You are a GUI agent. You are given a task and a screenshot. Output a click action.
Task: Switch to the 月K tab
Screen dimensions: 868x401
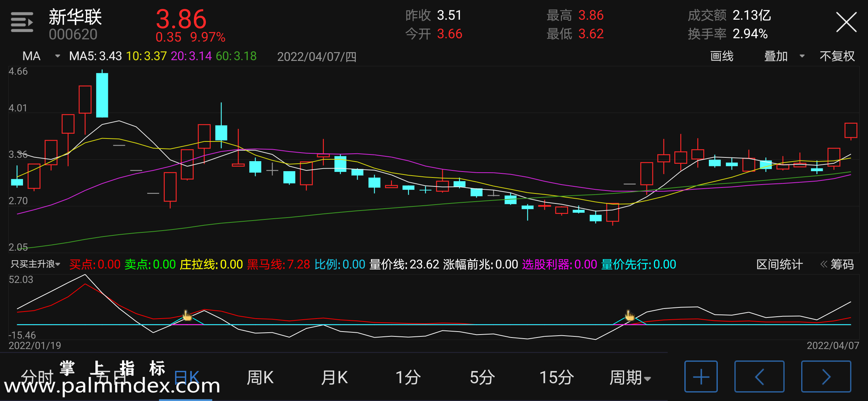point(334,378)
